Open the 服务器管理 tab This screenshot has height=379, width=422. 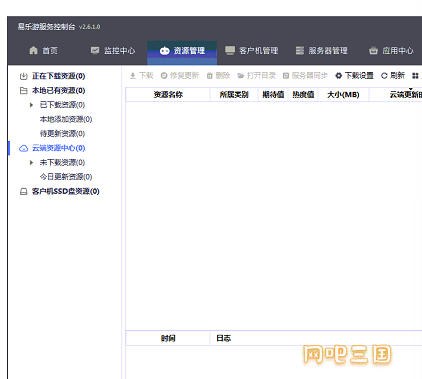point(322,51)
